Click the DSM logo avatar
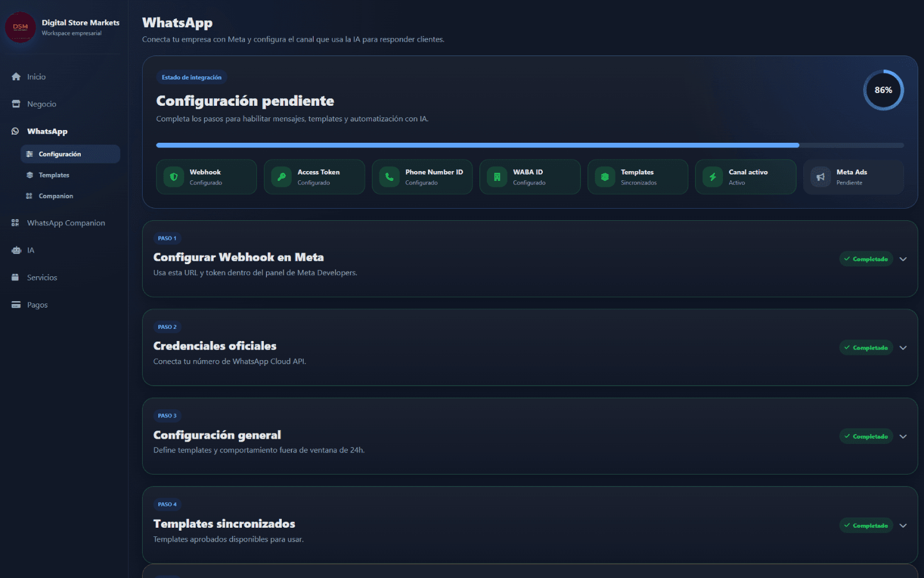 (20, 27)
